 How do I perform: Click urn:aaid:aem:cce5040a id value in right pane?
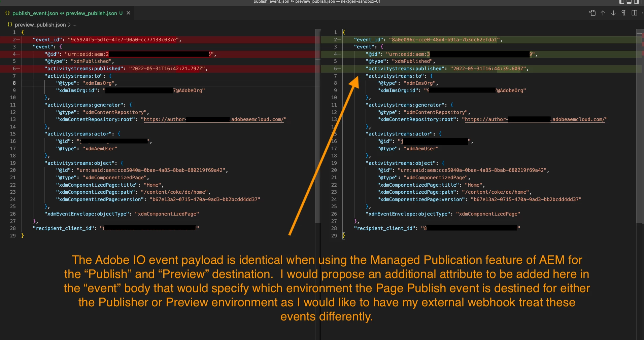tap(472, 170)
